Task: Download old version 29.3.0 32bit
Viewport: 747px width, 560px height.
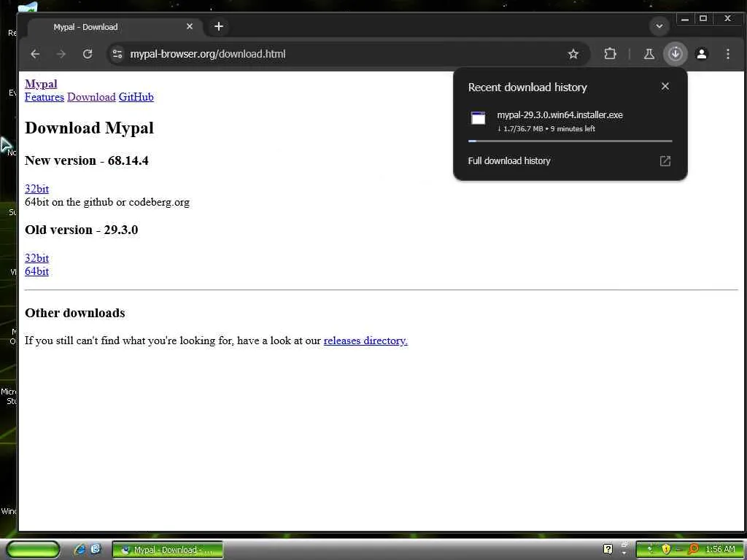Action: click(36, 258)
